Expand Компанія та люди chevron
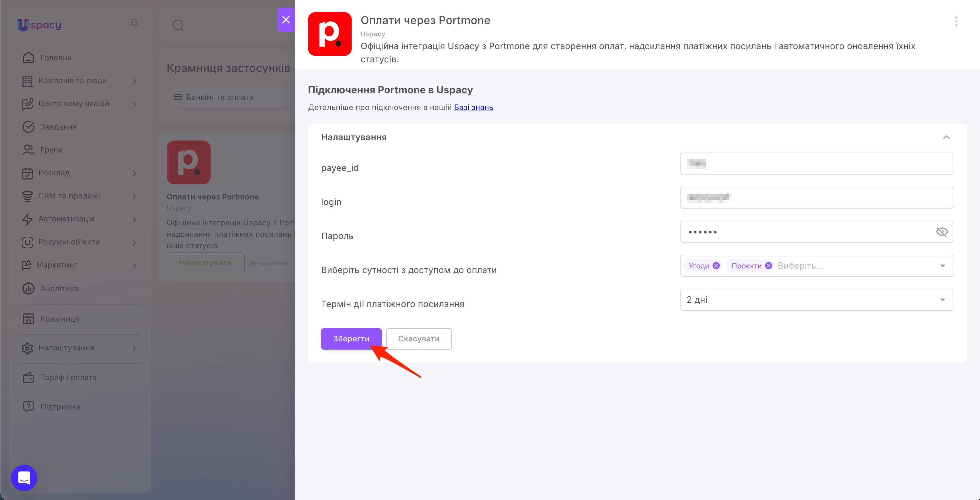This screenshot has height=500, width=980. (134, 81)
